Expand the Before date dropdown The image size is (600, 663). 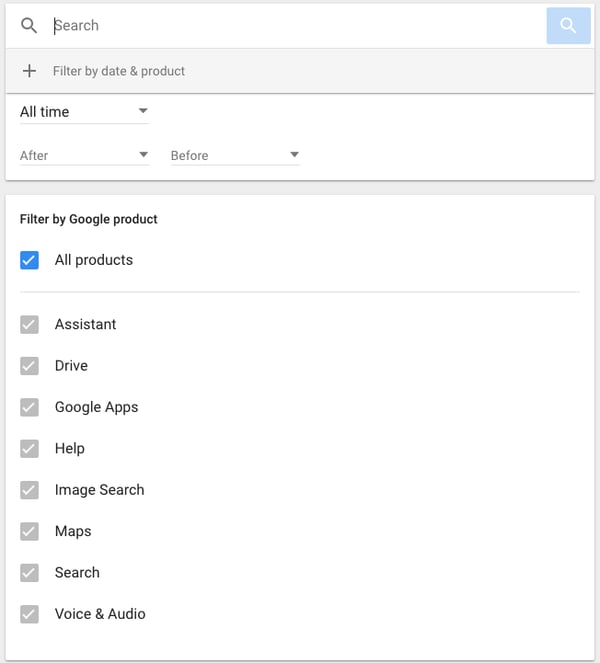(235, 155)
